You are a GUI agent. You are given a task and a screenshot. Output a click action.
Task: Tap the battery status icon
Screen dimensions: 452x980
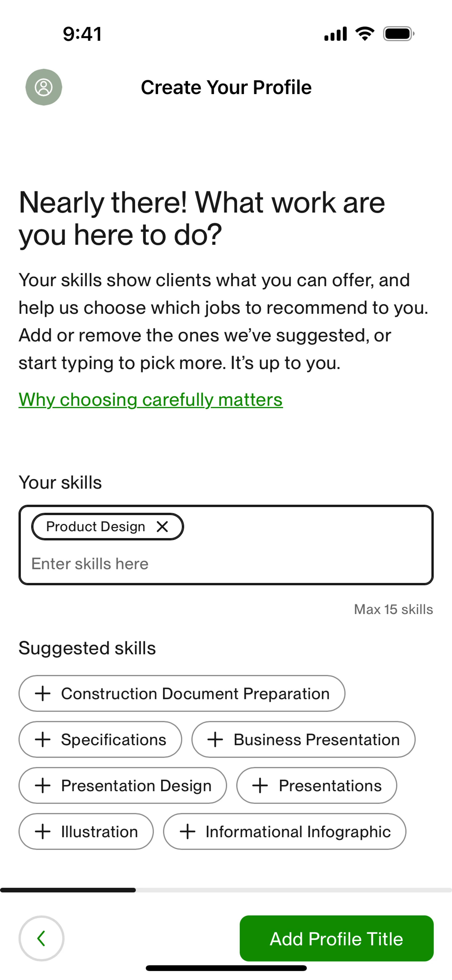pos(398,34)
